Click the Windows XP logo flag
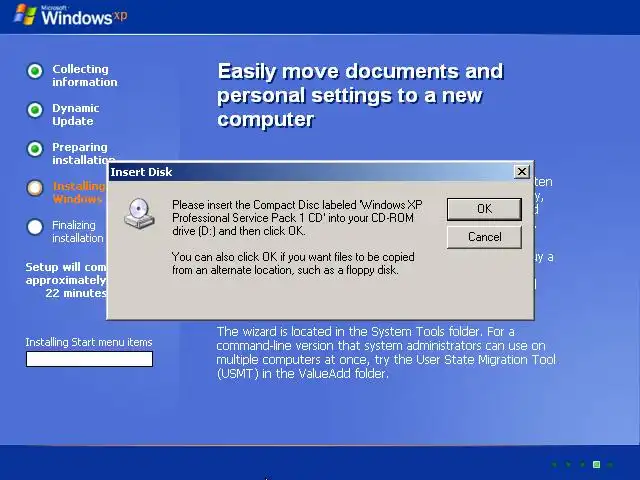 pyautogui.click(x=24, y=15)
